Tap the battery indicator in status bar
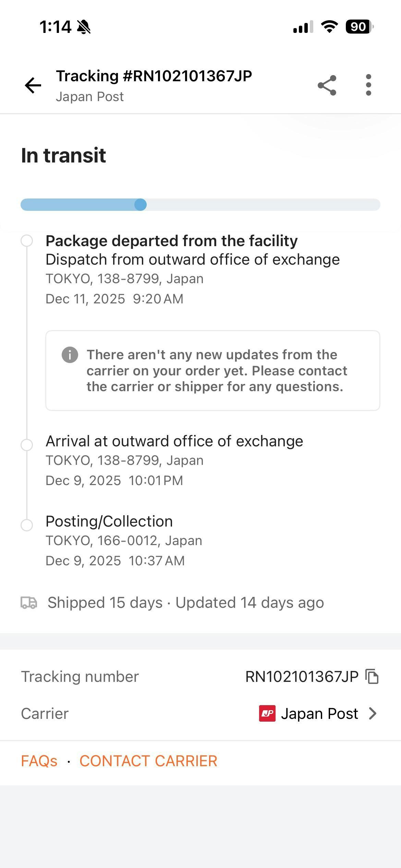 click(x=359, y=27)
